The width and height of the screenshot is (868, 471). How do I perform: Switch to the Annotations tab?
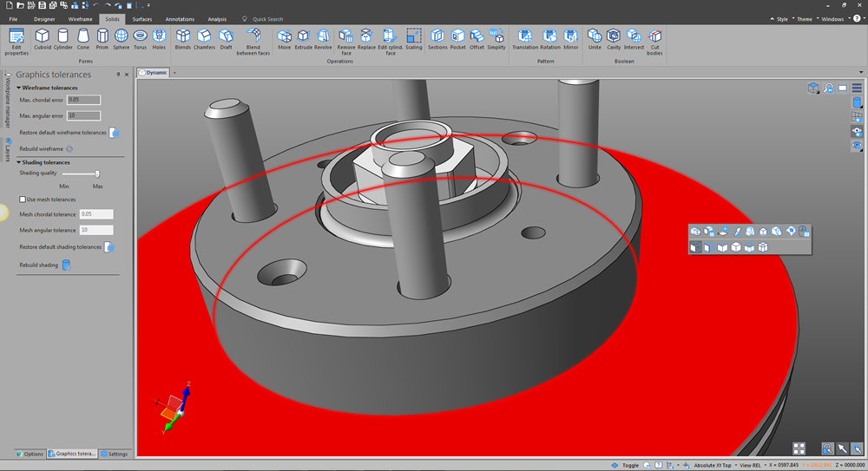tap(180, 19)
